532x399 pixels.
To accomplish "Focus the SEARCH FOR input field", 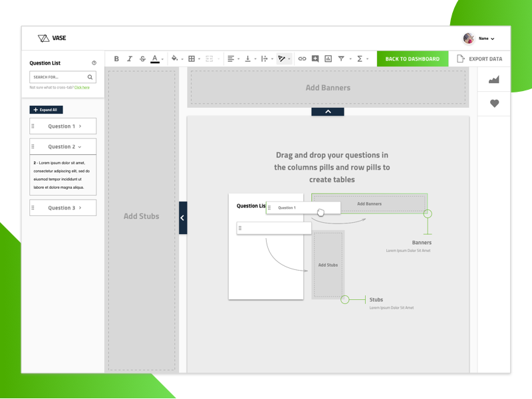I will [x=63, y=77].
